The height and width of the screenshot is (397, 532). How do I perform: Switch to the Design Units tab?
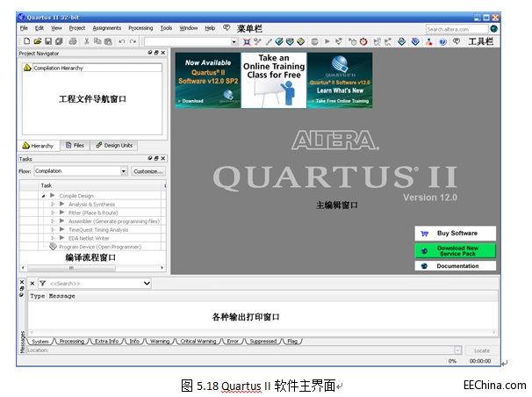[x=114, y=145]
